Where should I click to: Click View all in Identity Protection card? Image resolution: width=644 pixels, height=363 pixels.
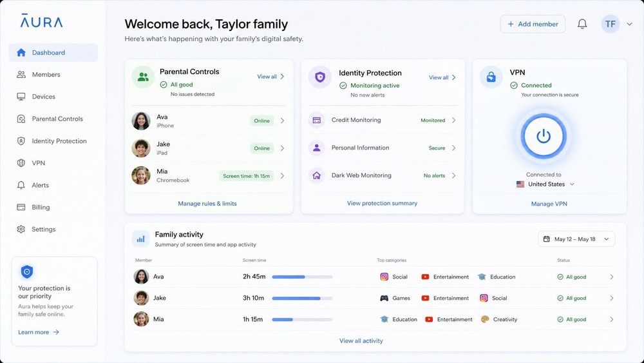[x=442, y=77]
